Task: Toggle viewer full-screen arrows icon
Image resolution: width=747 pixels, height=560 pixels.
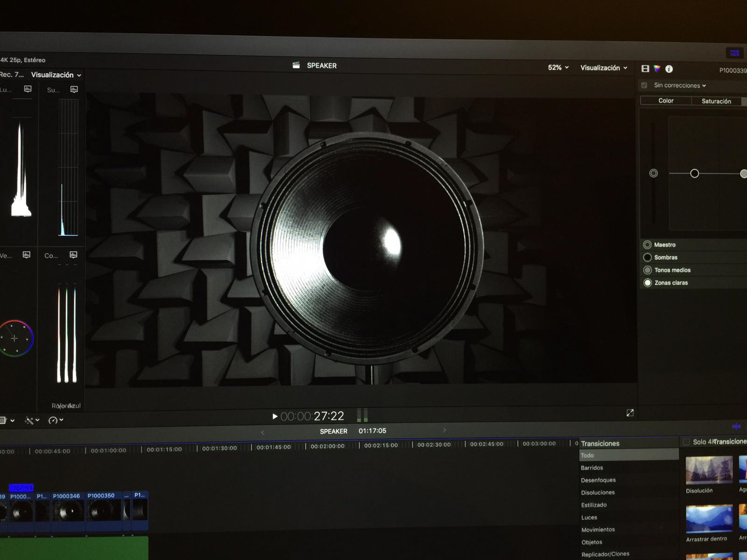Action: point(630,413)
